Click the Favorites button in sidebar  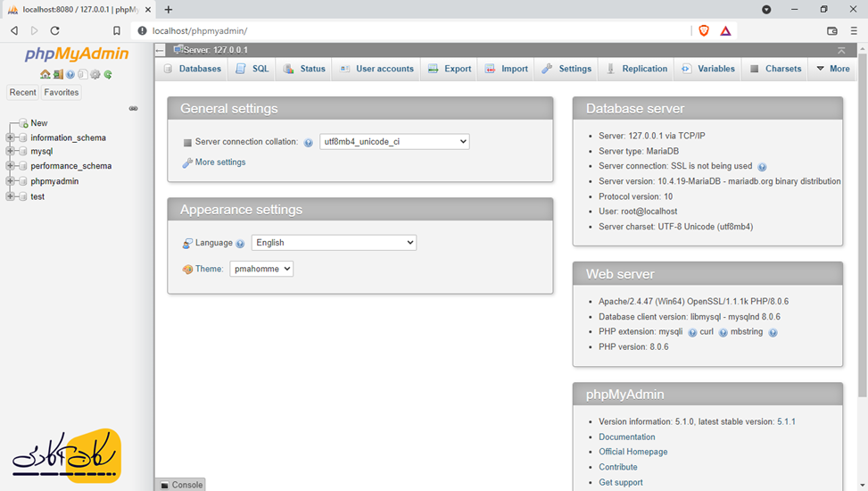(x=62, y=93)
